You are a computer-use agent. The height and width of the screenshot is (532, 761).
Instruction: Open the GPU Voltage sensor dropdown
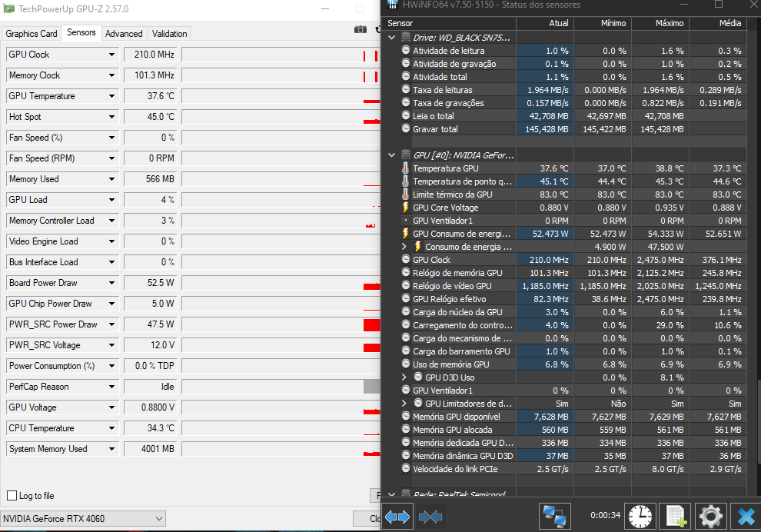[x=111, y=407]
